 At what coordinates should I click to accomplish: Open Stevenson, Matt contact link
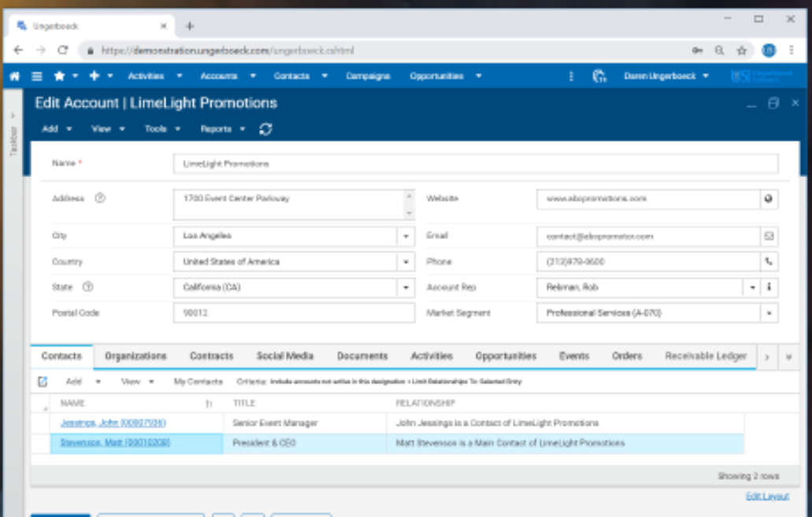pyautogui.click(x=115, y=442)
